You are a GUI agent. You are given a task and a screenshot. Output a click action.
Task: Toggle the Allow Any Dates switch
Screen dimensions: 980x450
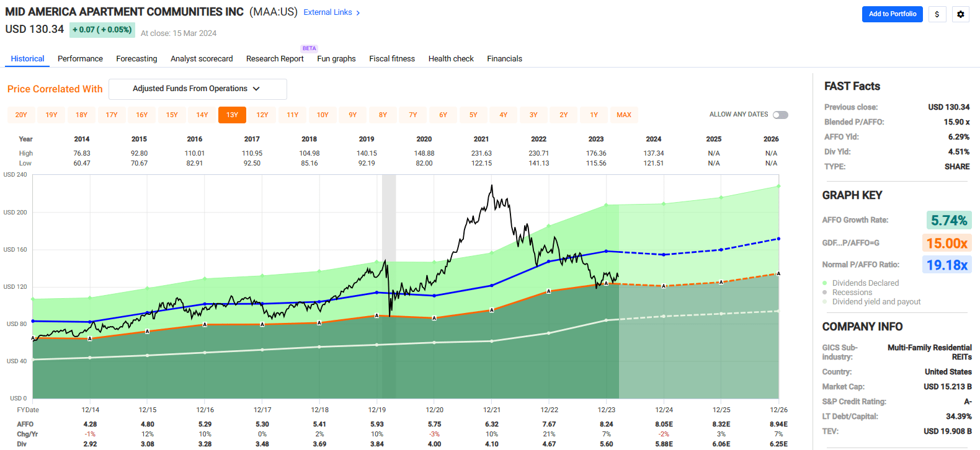pyautogui.click(x=780, y=115)
